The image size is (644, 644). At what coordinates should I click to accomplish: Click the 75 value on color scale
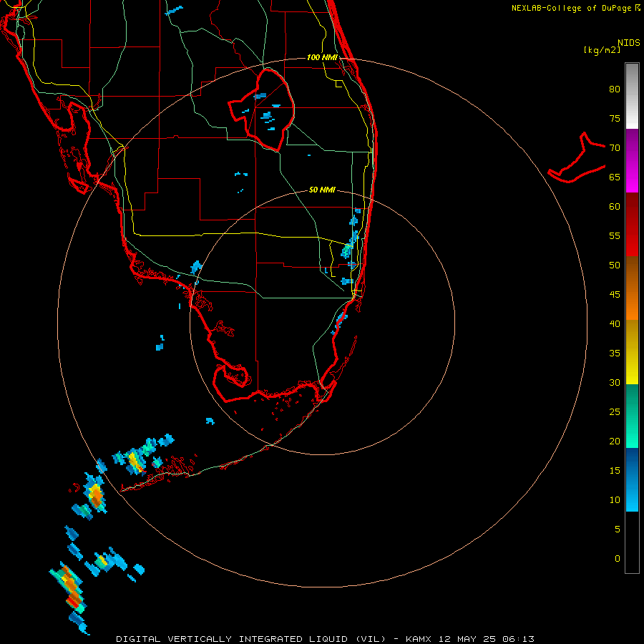[615, 118]
